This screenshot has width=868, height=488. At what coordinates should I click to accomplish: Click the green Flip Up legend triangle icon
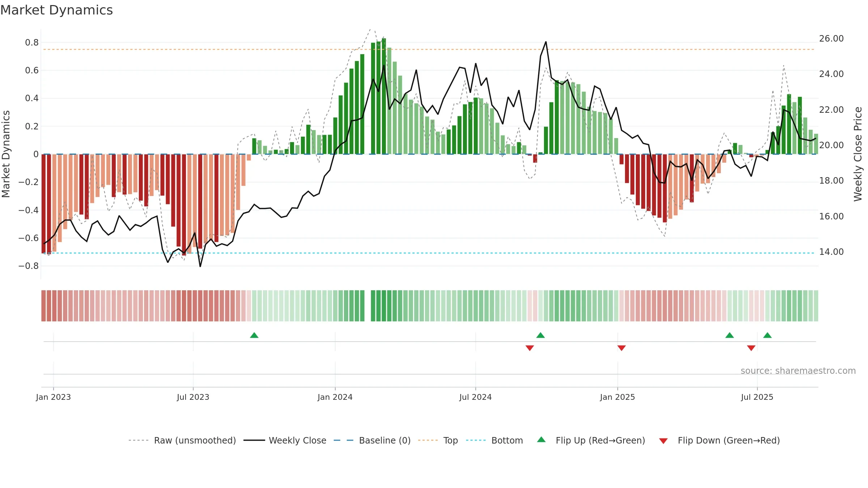[541, 440]
